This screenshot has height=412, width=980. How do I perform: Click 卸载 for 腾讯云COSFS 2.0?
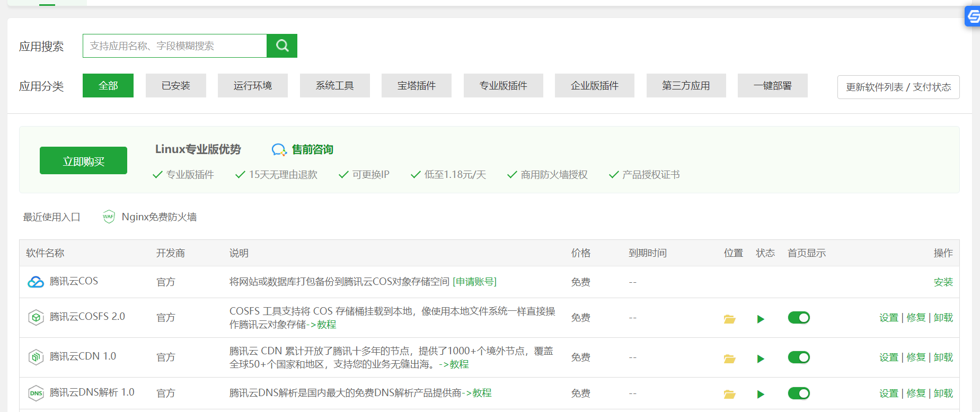pyautogui.click(x=943, y=318)
